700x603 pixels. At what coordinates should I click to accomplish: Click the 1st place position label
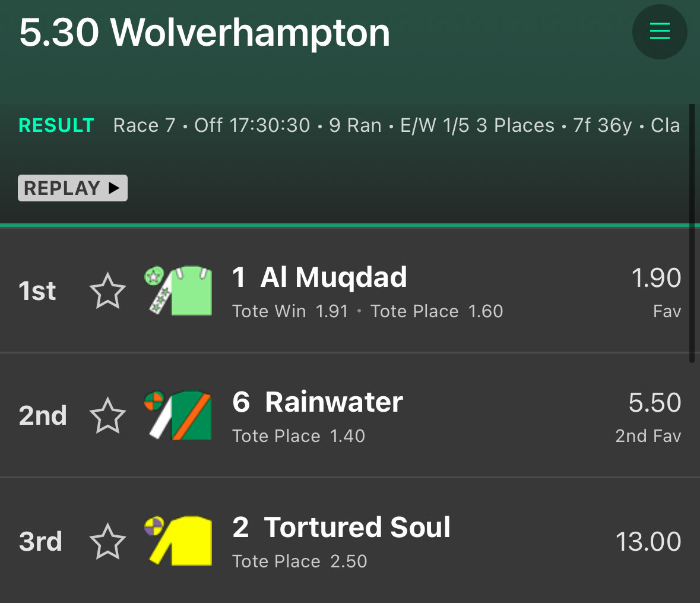(x=37, y=291)
